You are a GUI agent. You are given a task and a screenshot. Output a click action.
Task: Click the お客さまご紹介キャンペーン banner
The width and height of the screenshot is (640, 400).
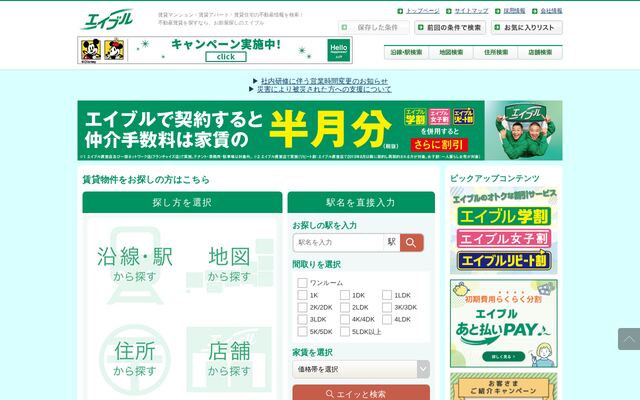click(x=504, y=387)
